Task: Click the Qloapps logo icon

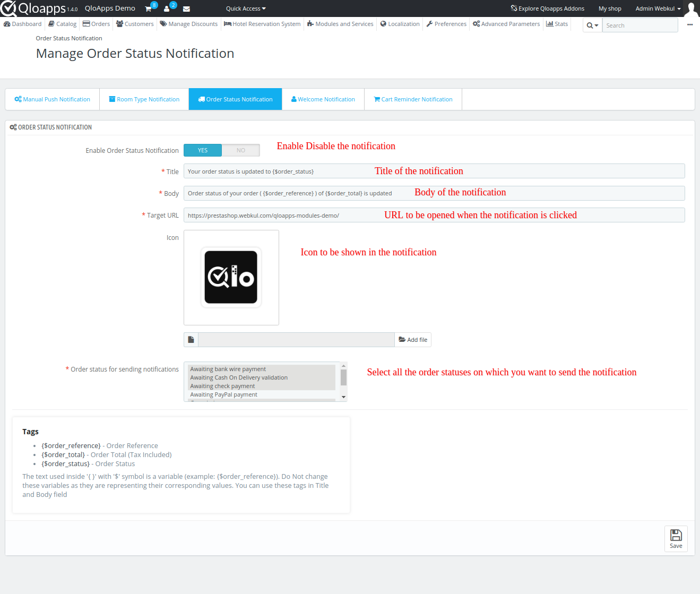Action: tap(8, 8)
